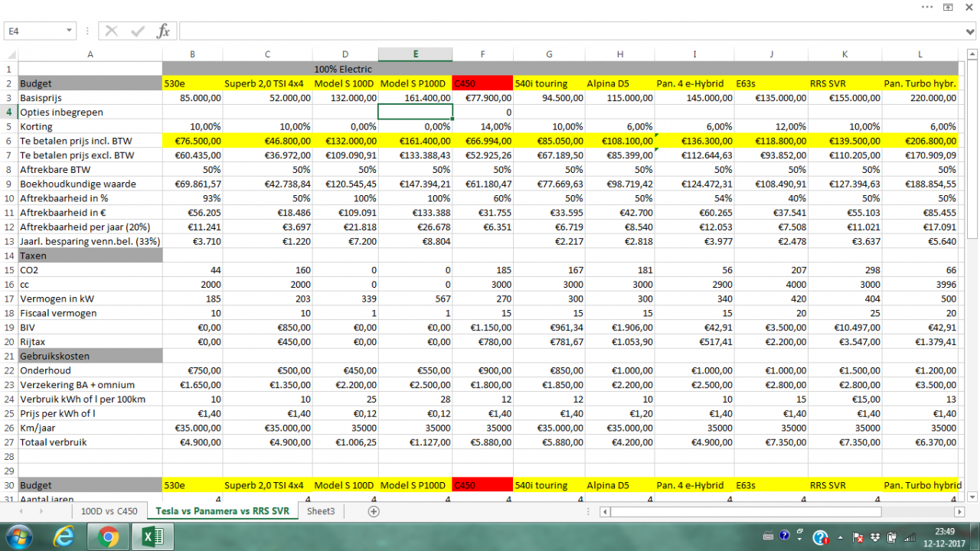This screenshot has width=980, height=551.
Task: Click the Superb 2,0 TSI 4x4 cell in row 30
Action: pos(267,485)
